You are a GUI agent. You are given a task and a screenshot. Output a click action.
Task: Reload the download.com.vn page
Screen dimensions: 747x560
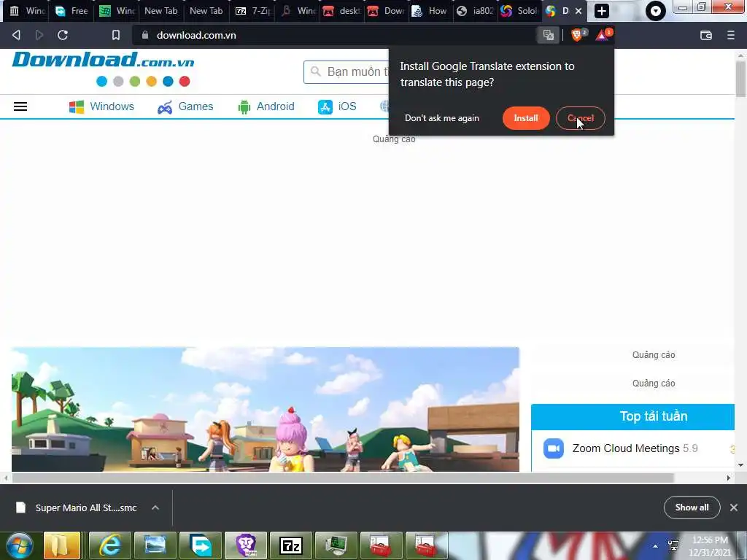click(x=63, y=35)
